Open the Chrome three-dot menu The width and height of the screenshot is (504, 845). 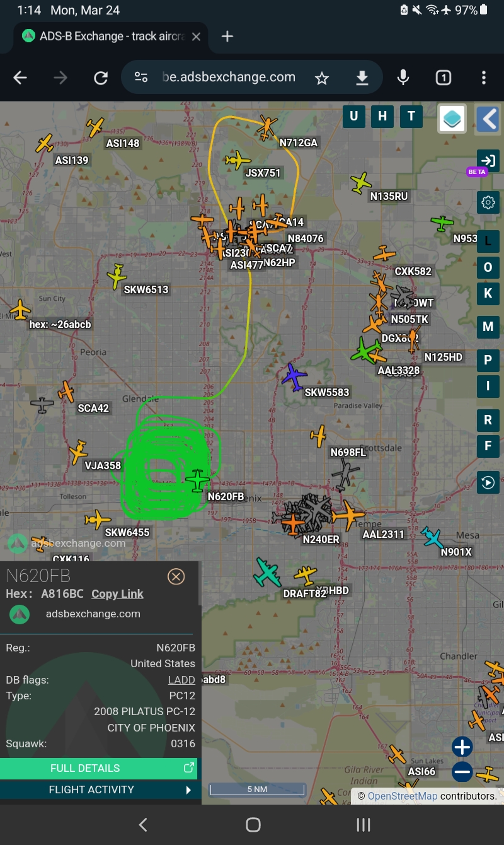point(484,78)
